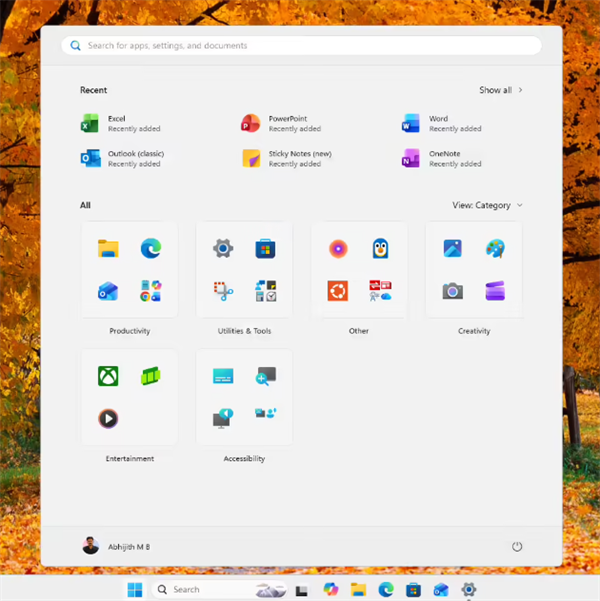Screen dimensions: 600x601
Task: Click the Creativity category label
Action: click(474, 331)
